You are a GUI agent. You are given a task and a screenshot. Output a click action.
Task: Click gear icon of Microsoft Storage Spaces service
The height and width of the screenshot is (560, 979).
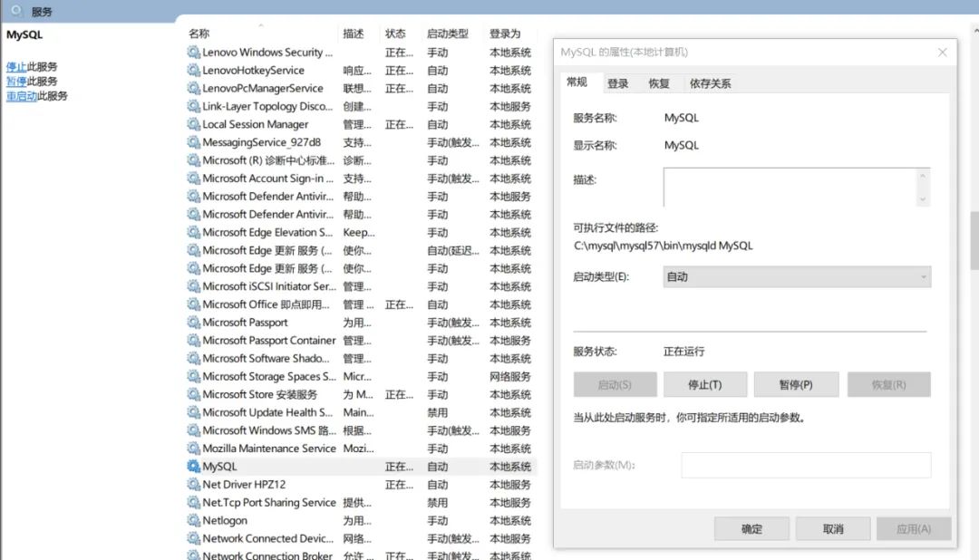tap(194, 377)
